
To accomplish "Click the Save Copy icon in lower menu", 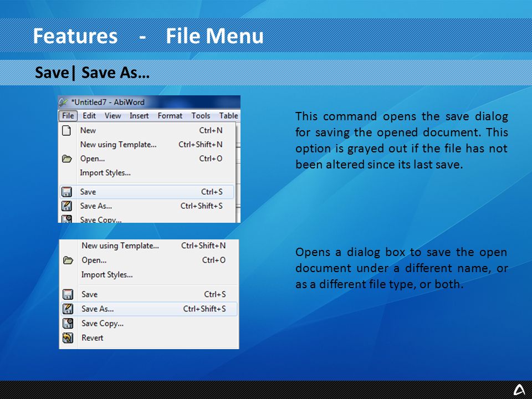I will 68,323.
